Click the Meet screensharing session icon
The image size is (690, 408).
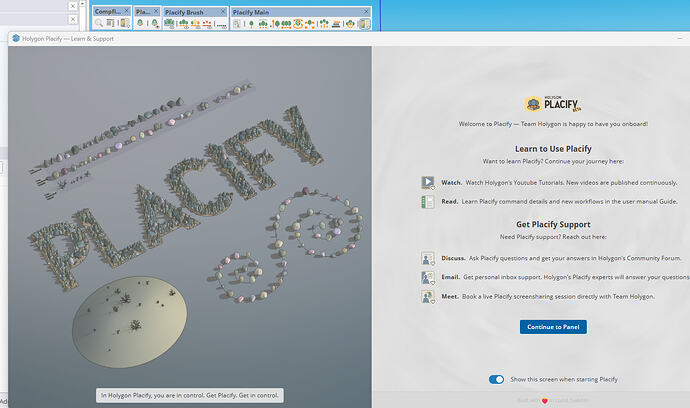coord(428,297)
